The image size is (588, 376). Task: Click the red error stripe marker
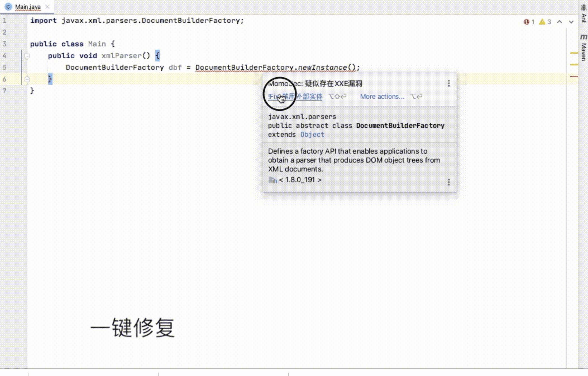pos(574,76)
